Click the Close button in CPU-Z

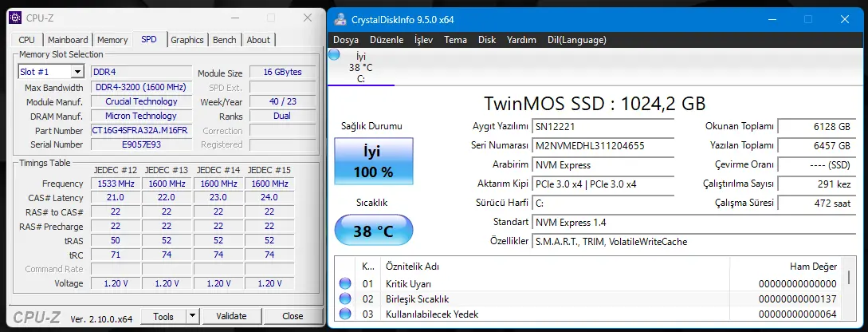point(293,317)
